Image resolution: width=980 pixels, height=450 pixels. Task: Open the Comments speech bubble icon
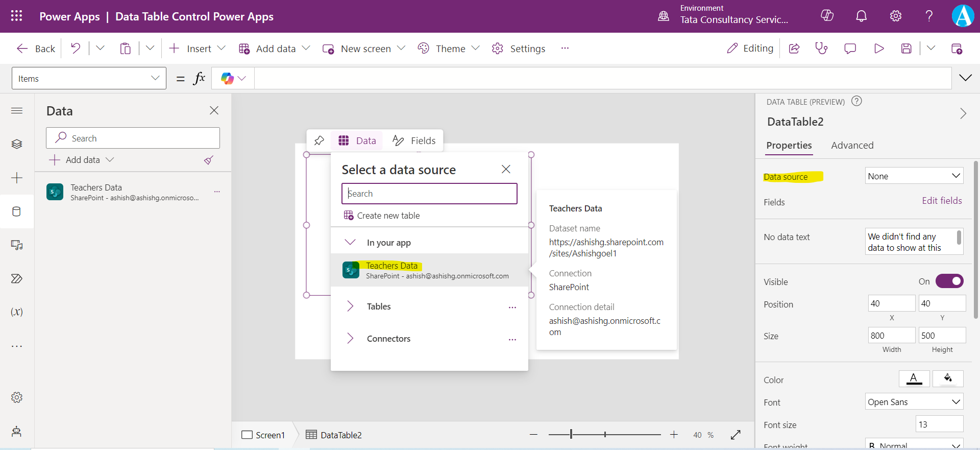[x=850, y=49]
